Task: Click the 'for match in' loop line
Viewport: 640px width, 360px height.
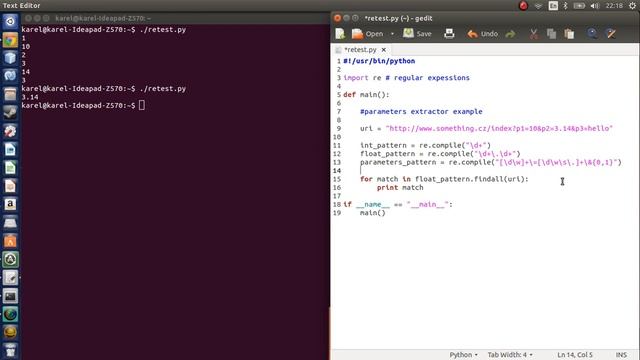Action: [x=444, y=179]
